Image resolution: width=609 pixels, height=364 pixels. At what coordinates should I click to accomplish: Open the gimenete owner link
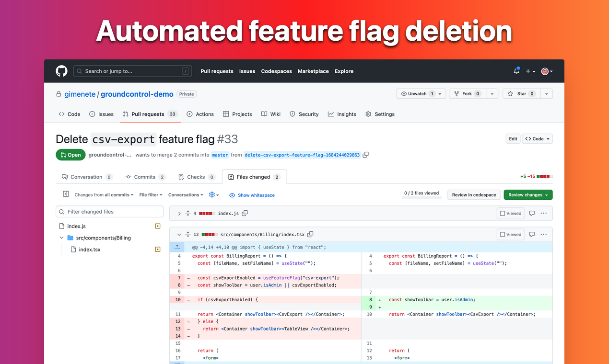(x=80, y=94)
